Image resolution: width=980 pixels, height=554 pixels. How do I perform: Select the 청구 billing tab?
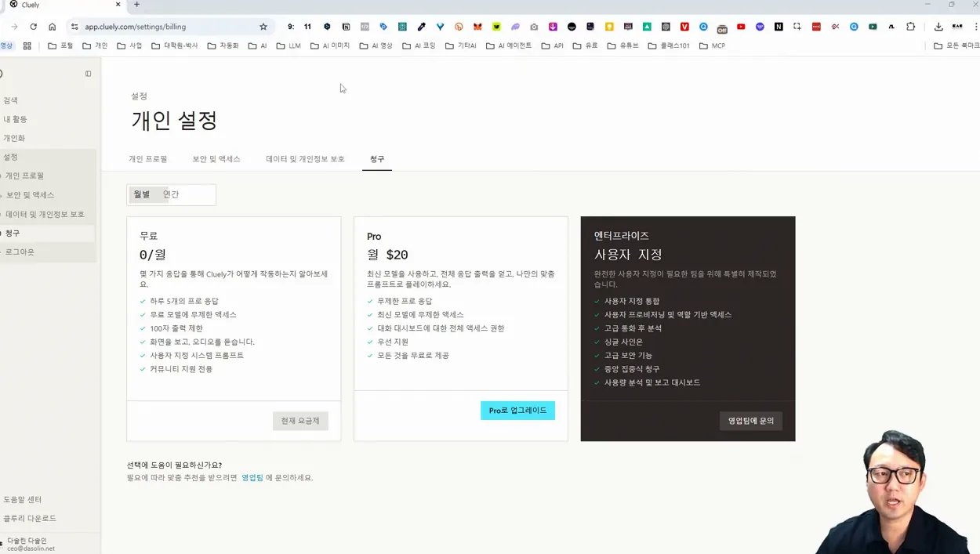tap(377, 159)
